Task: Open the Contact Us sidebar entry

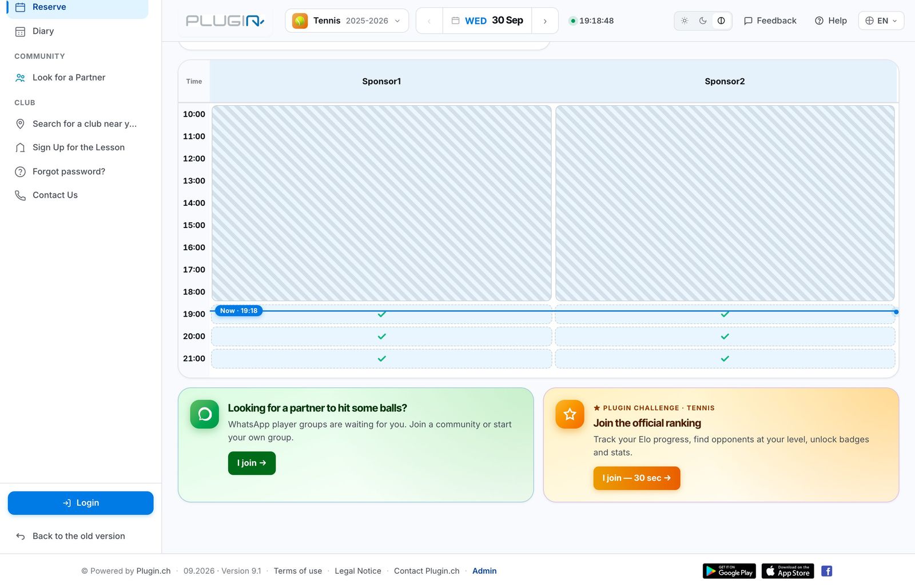Action: [77, 195]
